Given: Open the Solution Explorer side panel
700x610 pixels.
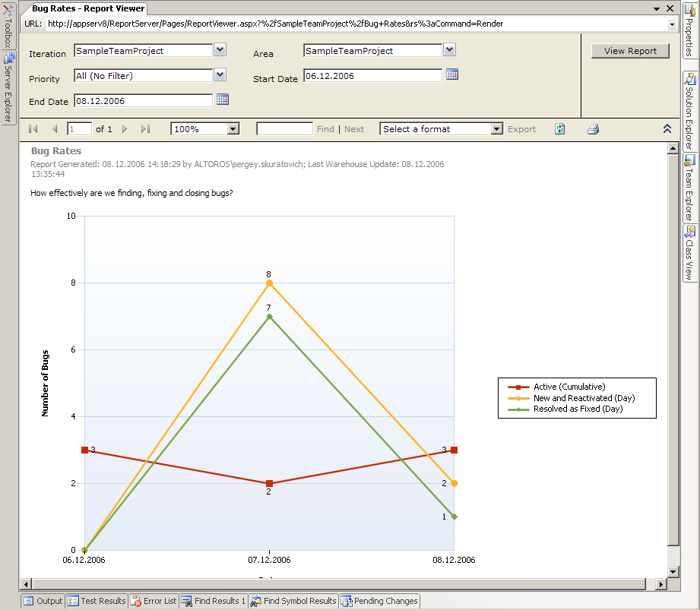Looking at the screenshot, I should click(x=689, y=112).
